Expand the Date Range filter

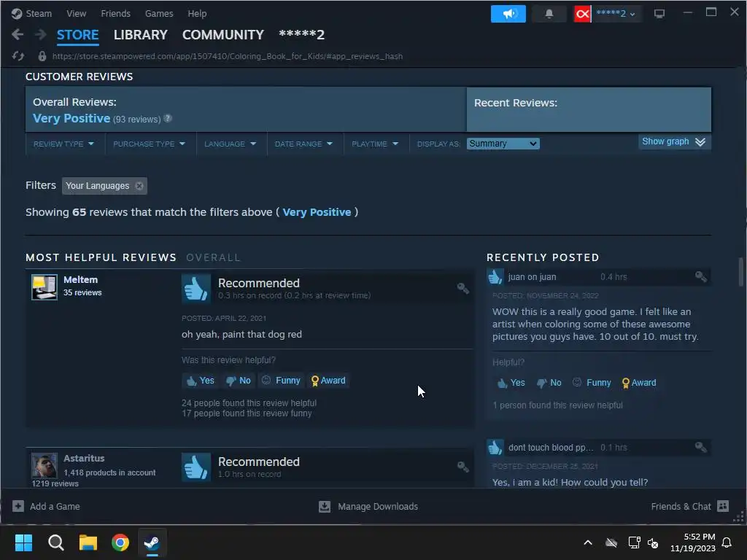(x=304, y=144)
